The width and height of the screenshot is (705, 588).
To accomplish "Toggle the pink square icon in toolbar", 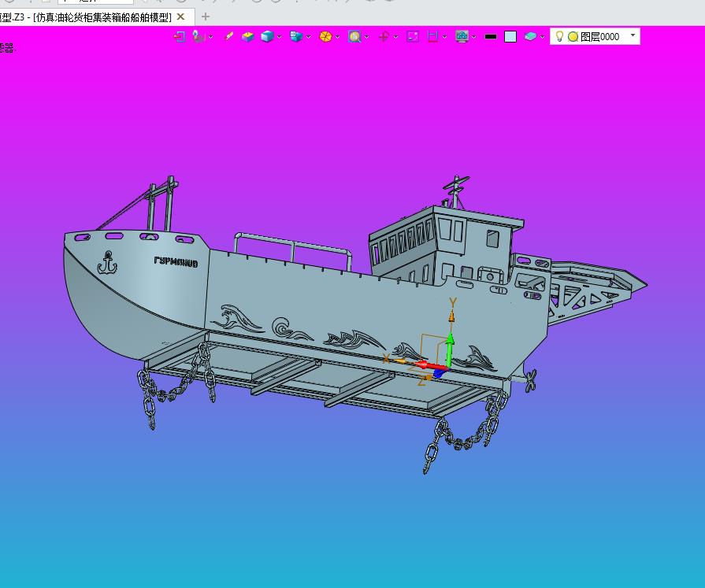I will pyautogui.click(x=412, y=36).
